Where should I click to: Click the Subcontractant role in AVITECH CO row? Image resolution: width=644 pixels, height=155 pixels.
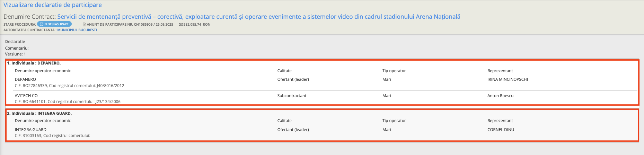click(x=292, y=96)
